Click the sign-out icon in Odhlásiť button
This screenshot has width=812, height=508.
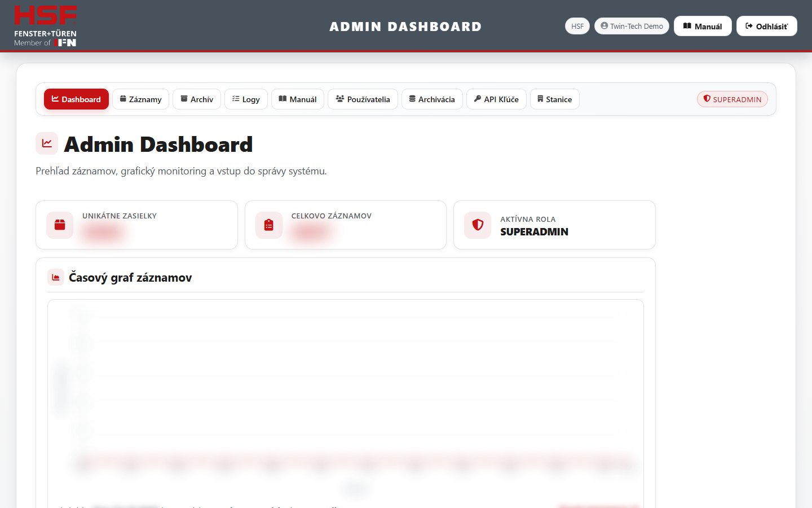[x=749, y=26]
